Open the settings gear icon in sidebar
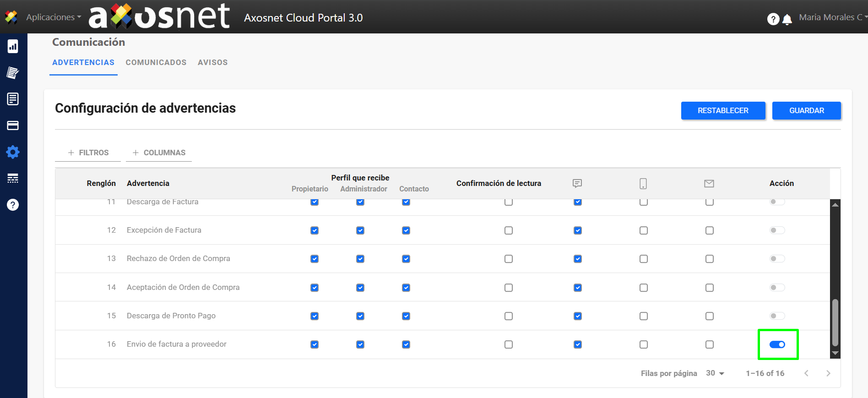 click(13, 152)
